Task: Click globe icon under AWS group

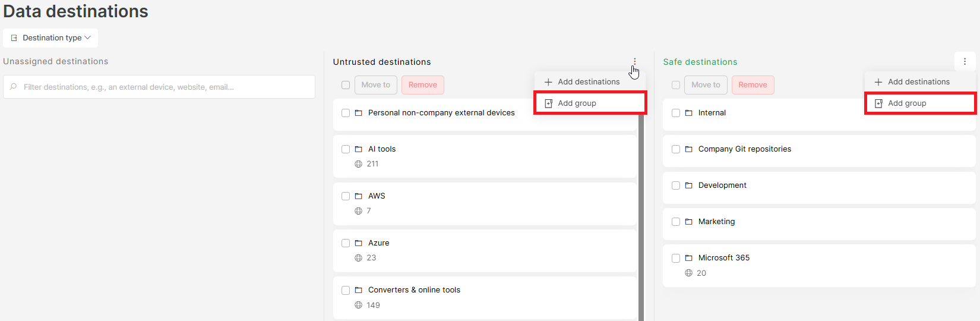Action: (x=358, y=211)
